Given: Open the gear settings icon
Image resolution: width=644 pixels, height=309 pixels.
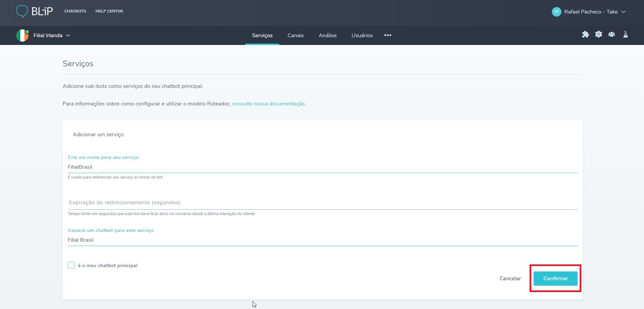Looking at the screenshot, I should [x=599, y=34].
